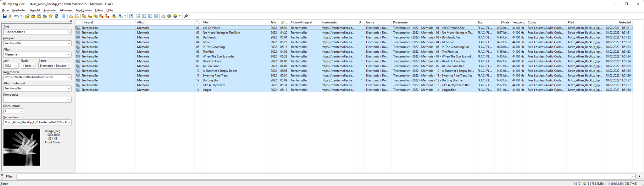Refresh the file list
The height and width of the screenshot is (186, 644).
click(x=56, y=16)
